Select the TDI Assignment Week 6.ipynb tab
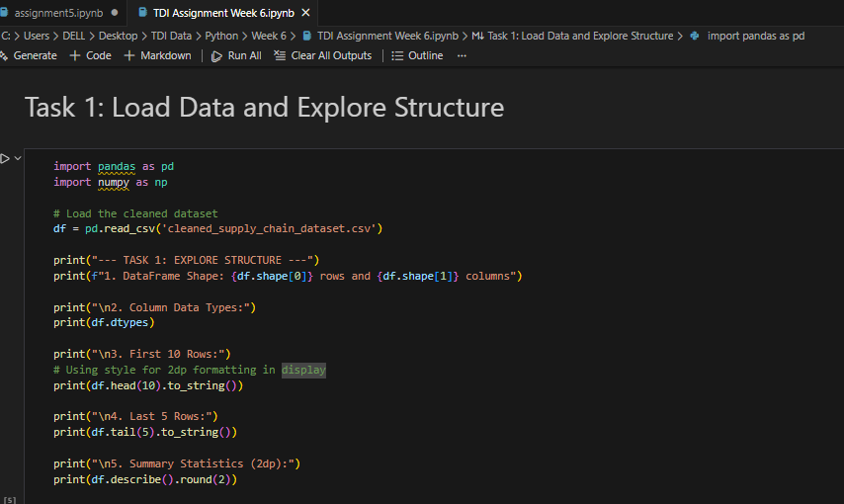844x504 pixels. [223, 13]
